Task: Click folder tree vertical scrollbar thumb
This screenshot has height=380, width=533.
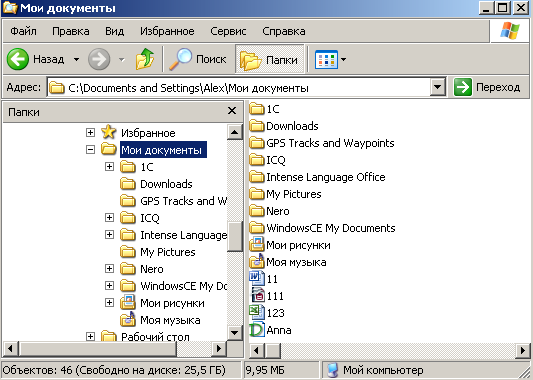Action: (235, 236)
